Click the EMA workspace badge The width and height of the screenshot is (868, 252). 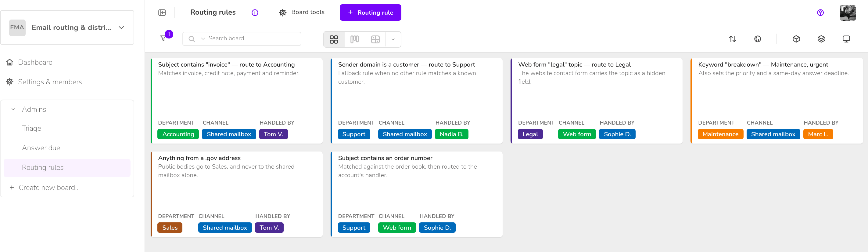tap(17, 28)
